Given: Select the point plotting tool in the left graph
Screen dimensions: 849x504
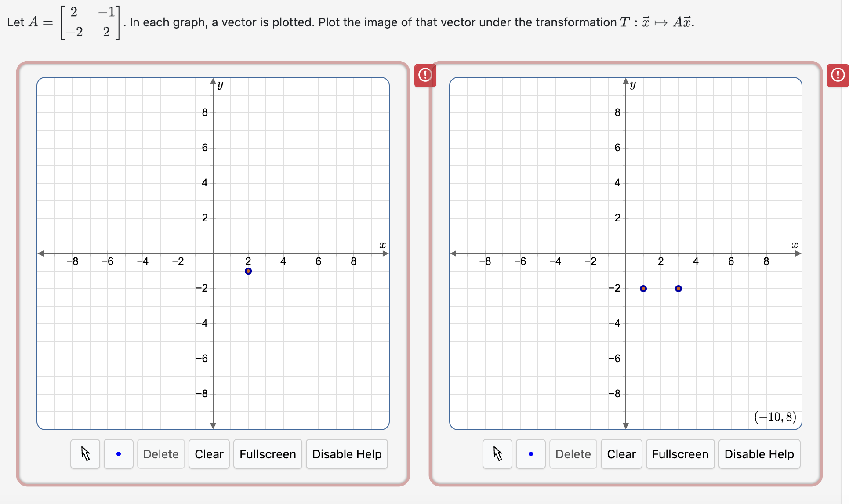Looking at the screenshot, I should click(x=118, y=454).
